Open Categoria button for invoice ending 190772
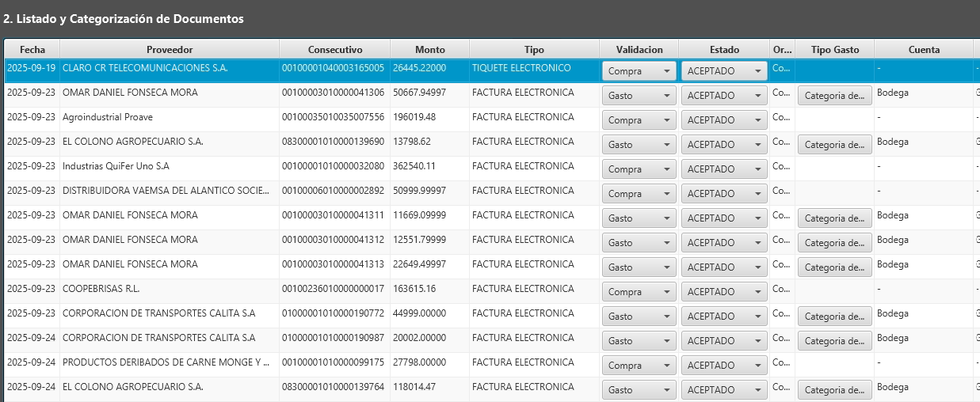 pyautogui.click(x=834, y=317)
